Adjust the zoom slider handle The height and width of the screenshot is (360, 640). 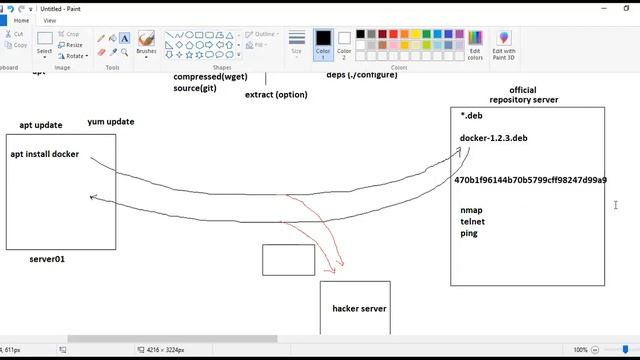pyautogui.click(x=625, y=349)
